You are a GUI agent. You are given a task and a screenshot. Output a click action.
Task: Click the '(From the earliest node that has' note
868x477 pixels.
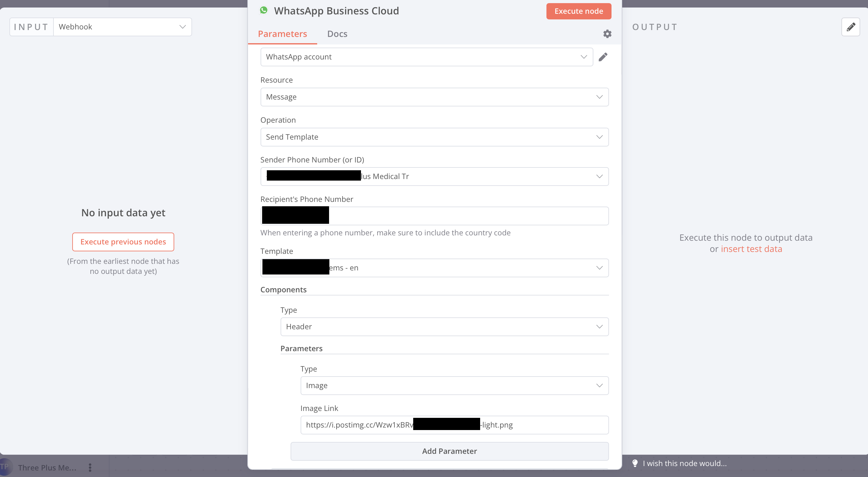pos(123,261)
